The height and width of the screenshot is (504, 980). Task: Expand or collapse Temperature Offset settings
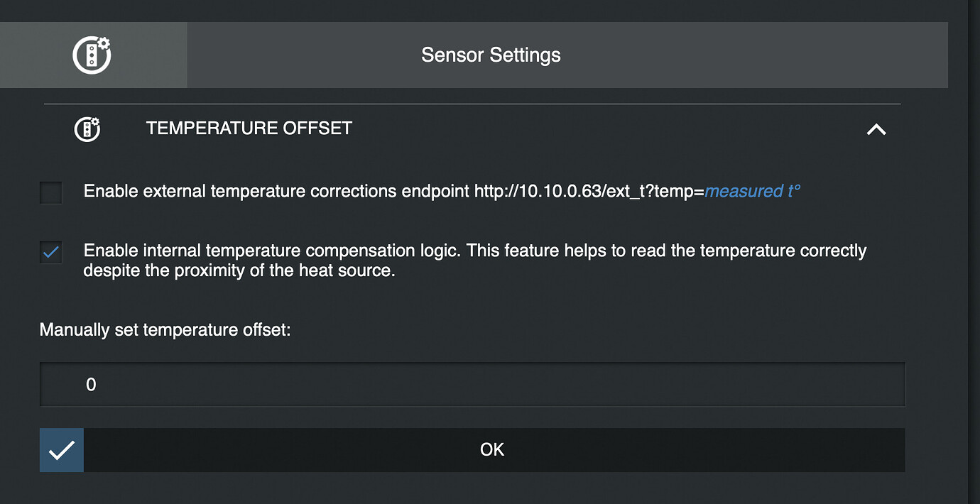876,129
